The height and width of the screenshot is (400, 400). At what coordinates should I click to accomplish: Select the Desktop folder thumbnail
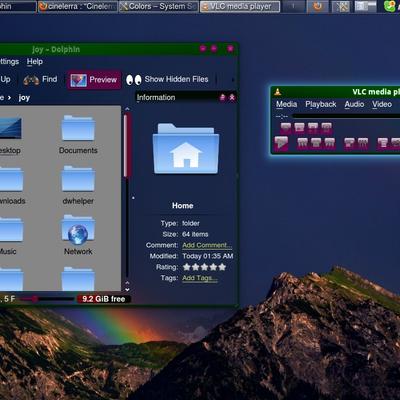click(x=11, y=128)
